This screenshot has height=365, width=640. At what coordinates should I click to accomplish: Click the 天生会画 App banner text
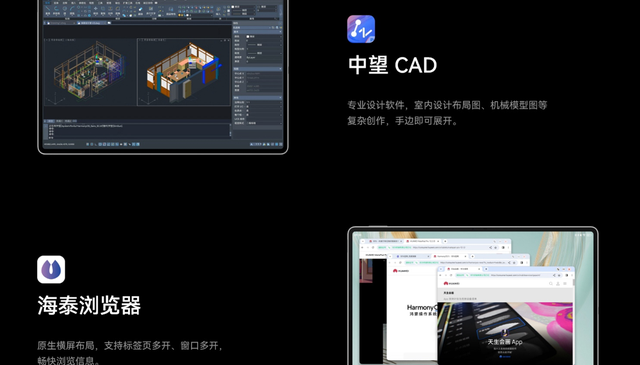point(505,342)
